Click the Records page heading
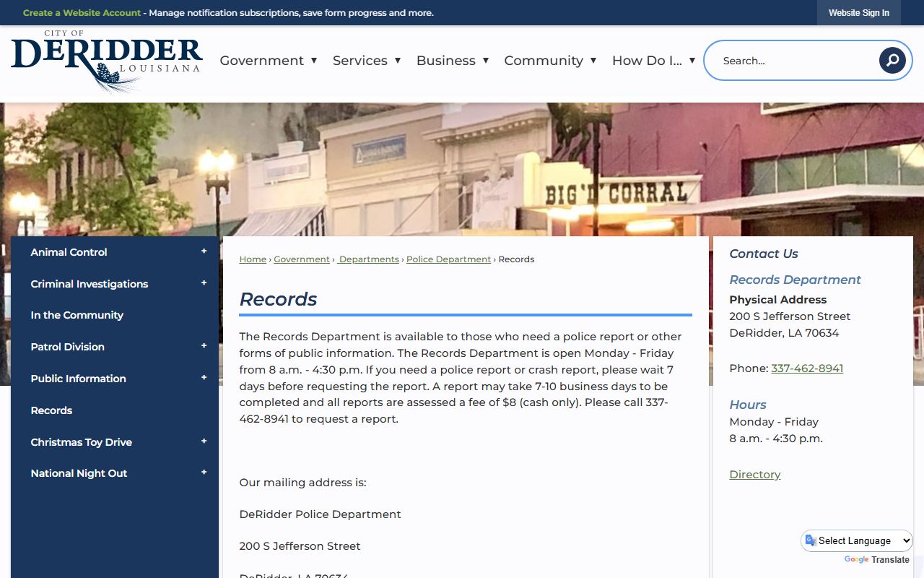924x578 pixels. point(279,299)
